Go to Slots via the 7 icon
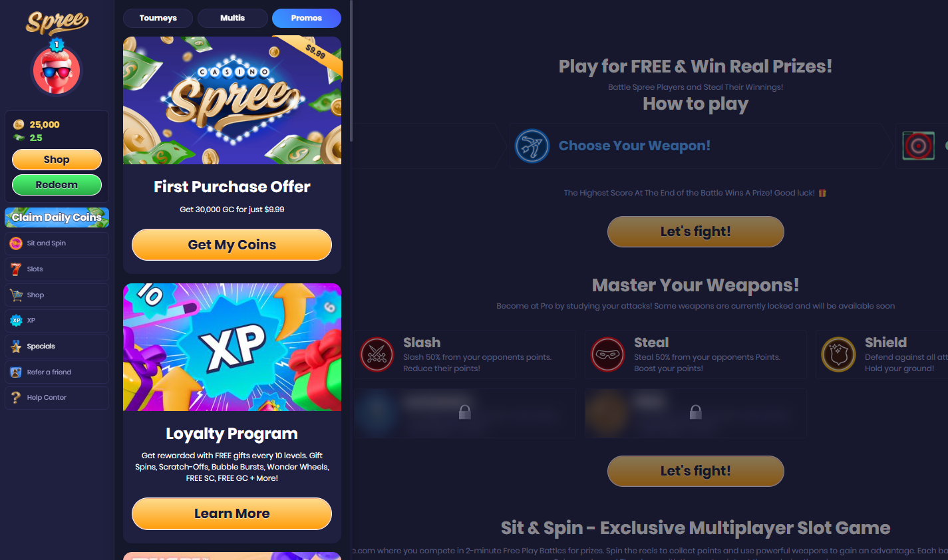Image resolution: width=948 pixels, height=560 pixels. [x=16, y=269]
